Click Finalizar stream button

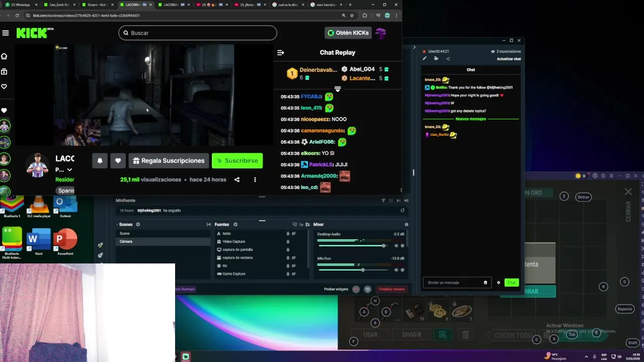click(x=391, y=289)
